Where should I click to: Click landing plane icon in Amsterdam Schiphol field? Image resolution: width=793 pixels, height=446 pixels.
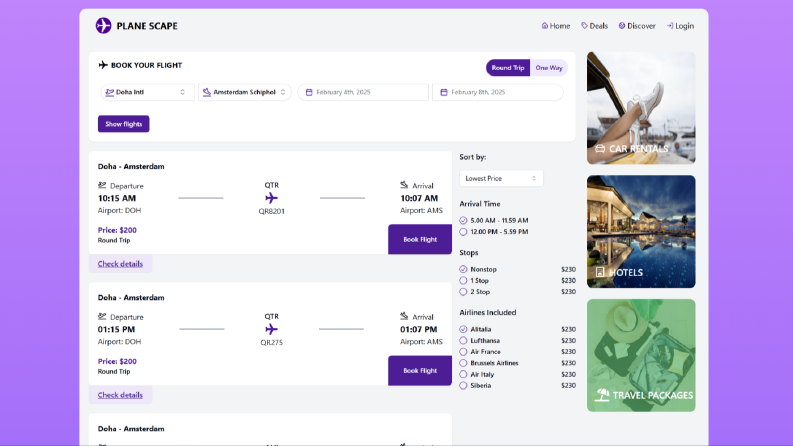point(207,92)
